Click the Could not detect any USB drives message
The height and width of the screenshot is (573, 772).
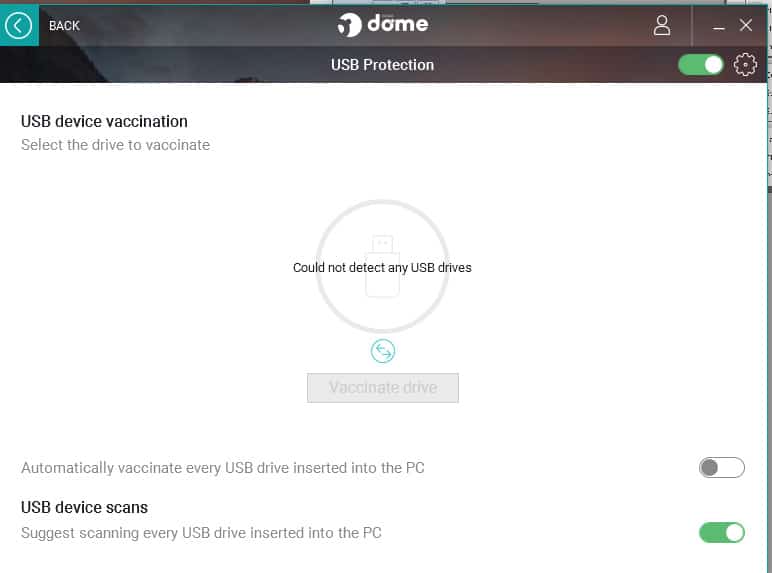click(x=382, y=267)
